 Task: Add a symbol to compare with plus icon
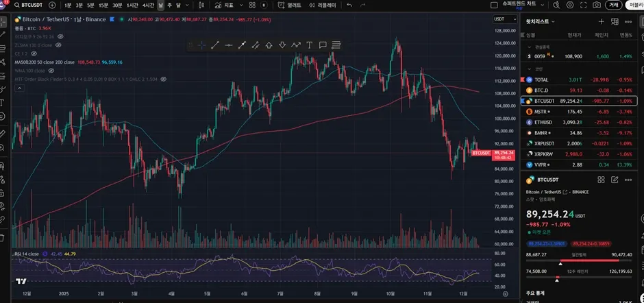point(52,5)
